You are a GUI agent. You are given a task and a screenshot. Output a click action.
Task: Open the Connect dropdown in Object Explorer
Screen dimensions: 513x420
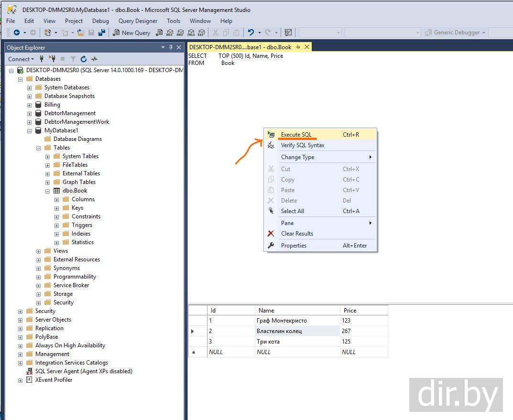21,59
